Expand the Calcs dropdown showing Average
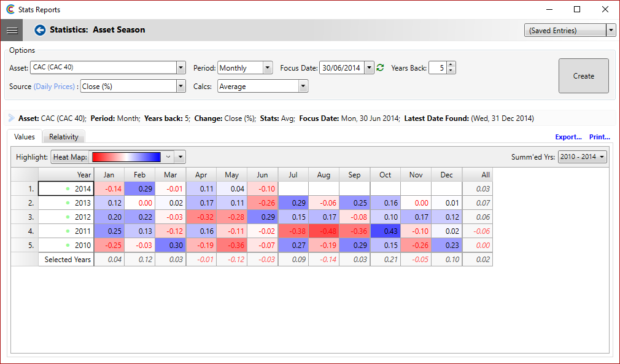Screen dimensions: 620x364 pos(304,86)
